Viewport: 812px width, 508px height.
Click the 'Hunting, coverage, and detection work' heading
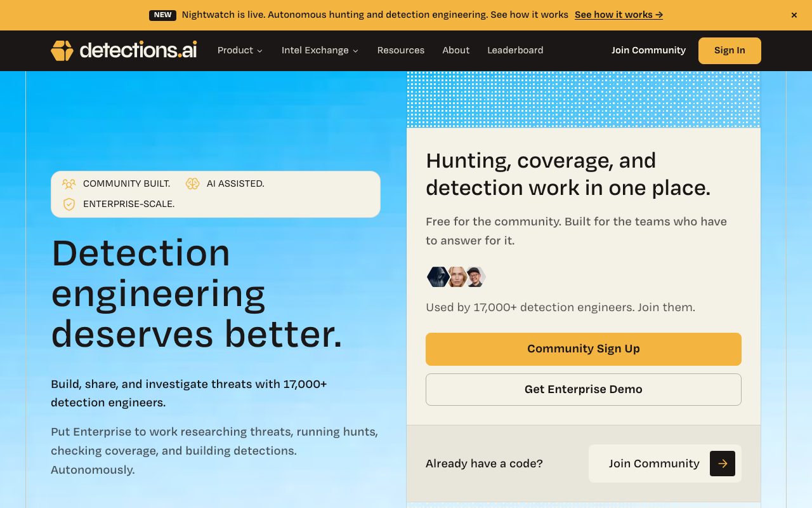pyautogui.click(x=568, y=174)
